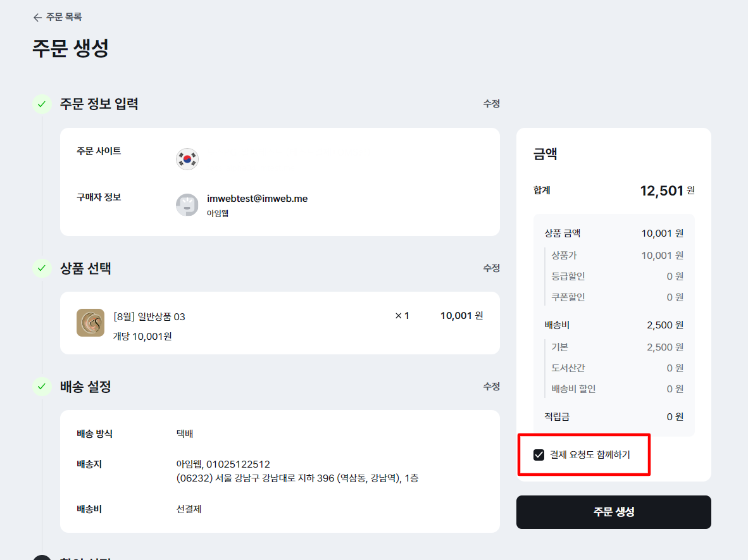Viewport: 748px width, 560px height.
Task: Click the green check beside 주문 정보 입력
Action: pyautogui.click(x=42, y=104)
